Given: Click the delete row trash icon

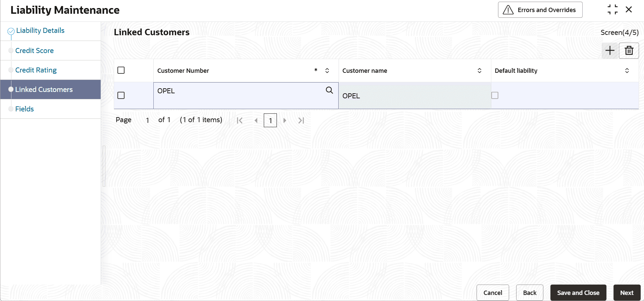Looking at the screenshot, I should 629,51.
